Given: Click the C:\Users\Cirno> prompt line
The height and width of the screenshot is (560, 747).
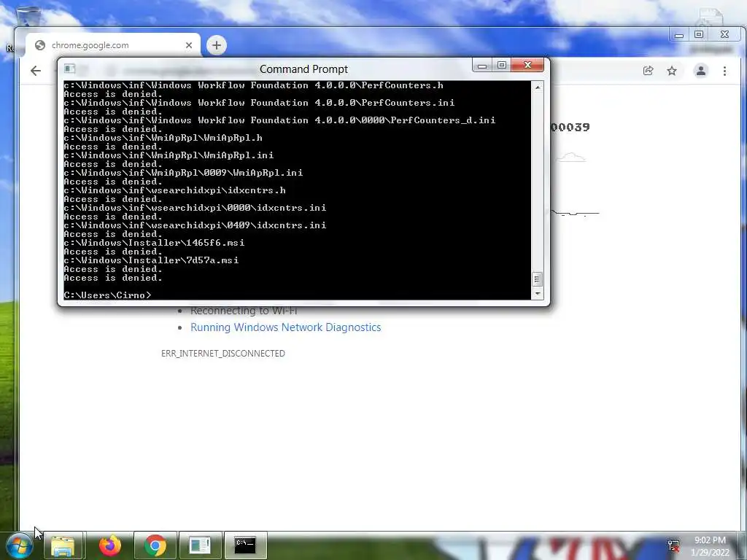Looking at the screenshot, I should 107,295.
